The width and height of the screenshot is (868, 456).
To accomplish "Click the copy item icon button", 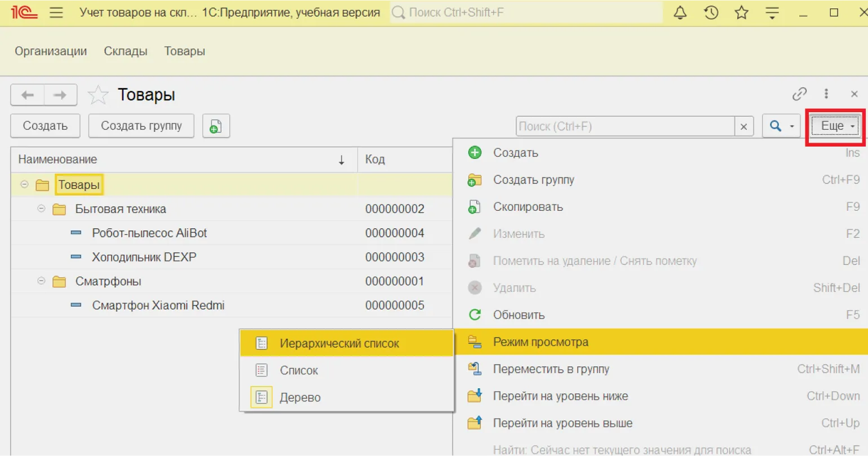I will (216, 126).
